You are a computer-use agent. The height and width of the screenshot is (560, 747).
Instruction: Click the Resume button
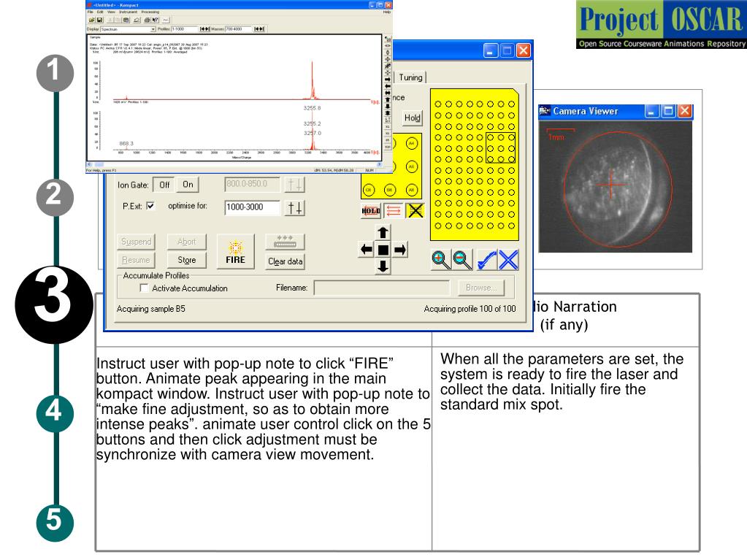click(137, 260)
